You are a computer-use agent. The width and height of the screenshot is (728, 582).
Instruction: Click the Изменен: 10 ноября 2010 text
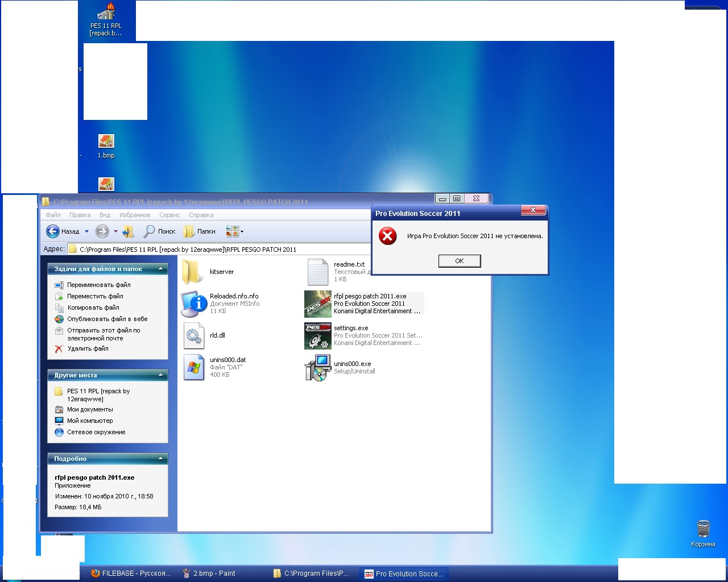pyautogui.click(x=104, y=496)
